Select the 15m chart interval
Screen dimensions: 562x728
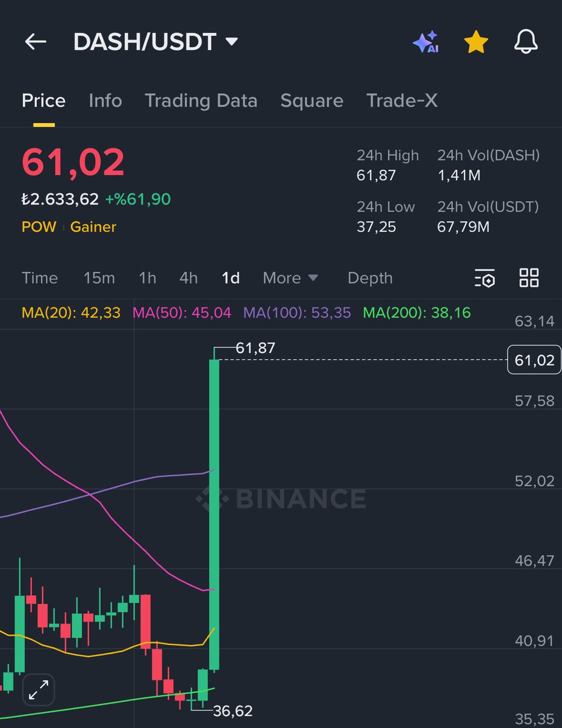(x=99, y=278)
